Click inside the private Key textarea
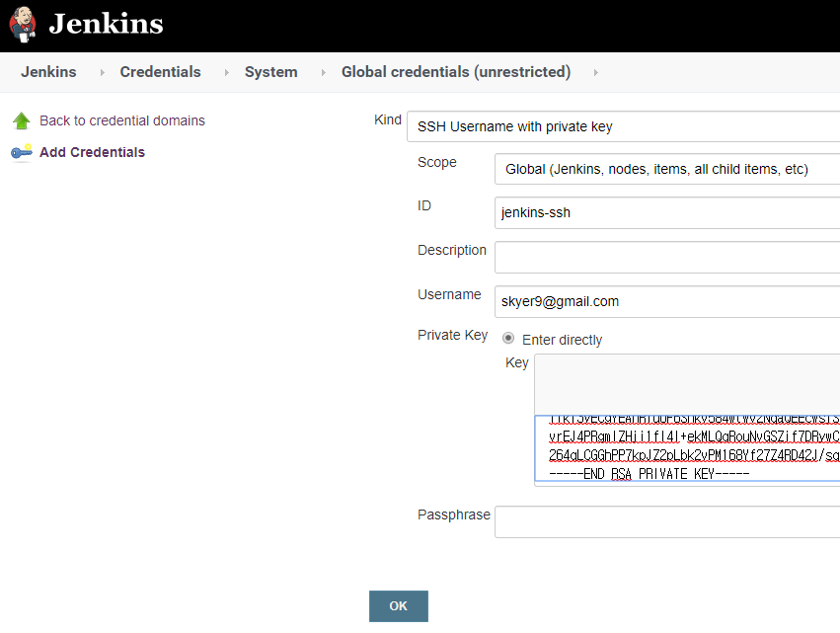 click(687, 448)
